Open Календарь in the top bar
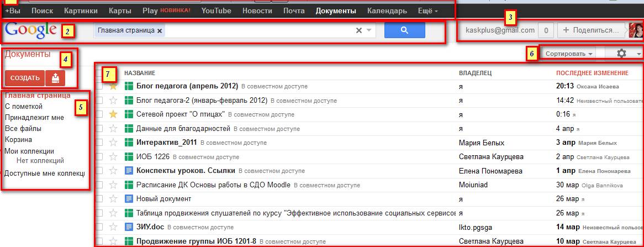Image resolution: width=644 pixels, height=247 pixels. pyautogui.click(x=387, y=11)
